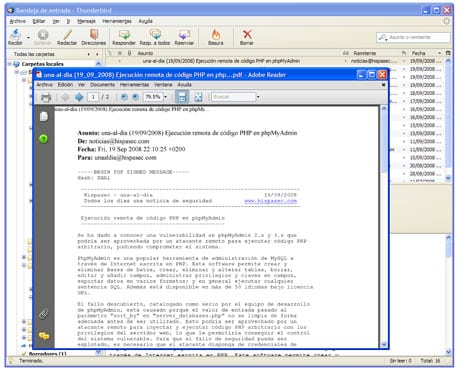Open the Direcciones address book

[x=94, y=37]
